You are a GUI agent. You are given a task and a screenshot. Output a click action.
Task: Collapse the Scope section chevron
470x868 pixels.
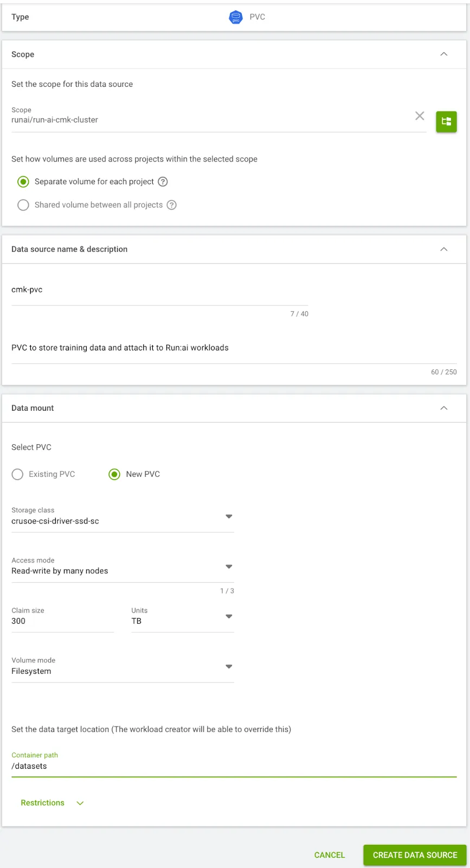pos(443,54)
